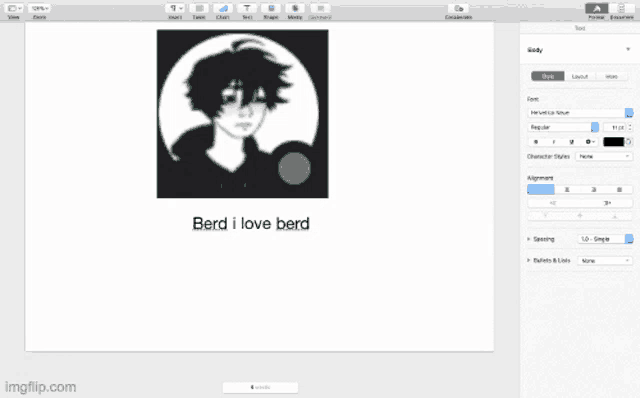The width and height of the screenshot is (640, 398).
Task: Click the 11 pt font size field
Action: coord(614,127)
